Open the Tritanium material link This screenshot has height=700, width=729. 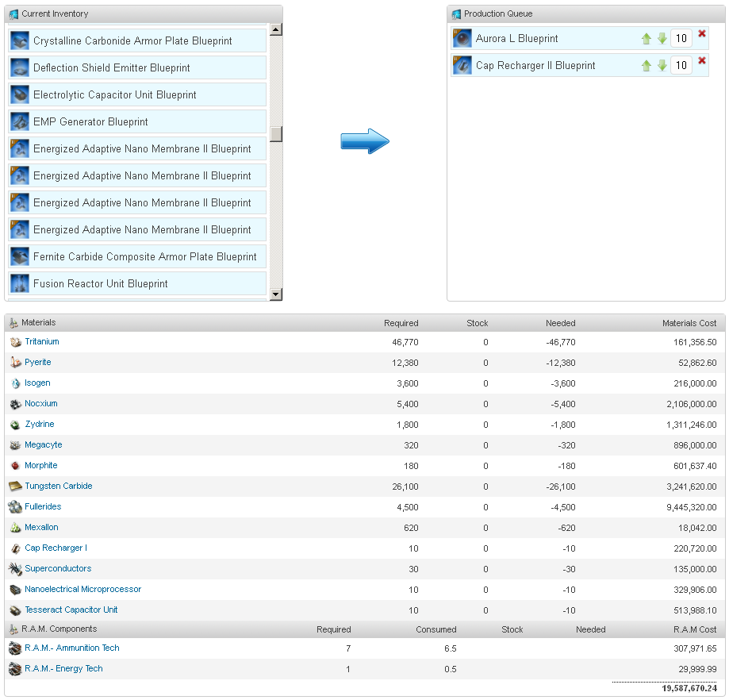[42, 341]
